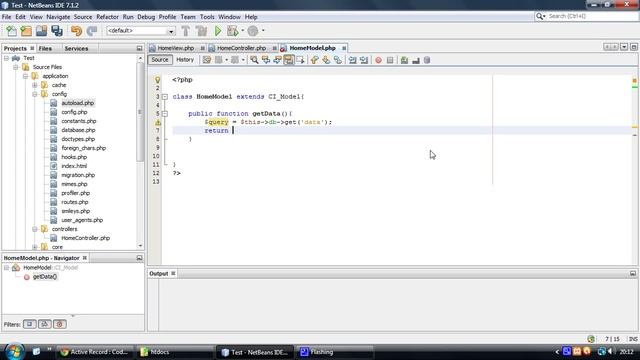Open the Tools menu

click(207, 17)
